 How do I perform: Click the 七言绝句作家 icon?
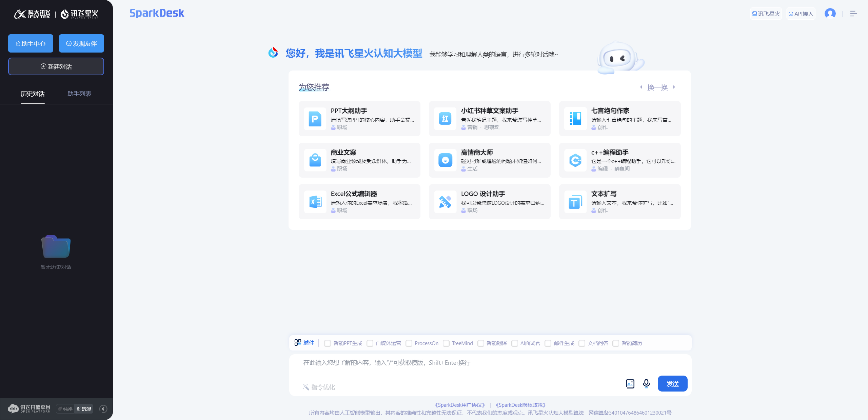[575, 119]
